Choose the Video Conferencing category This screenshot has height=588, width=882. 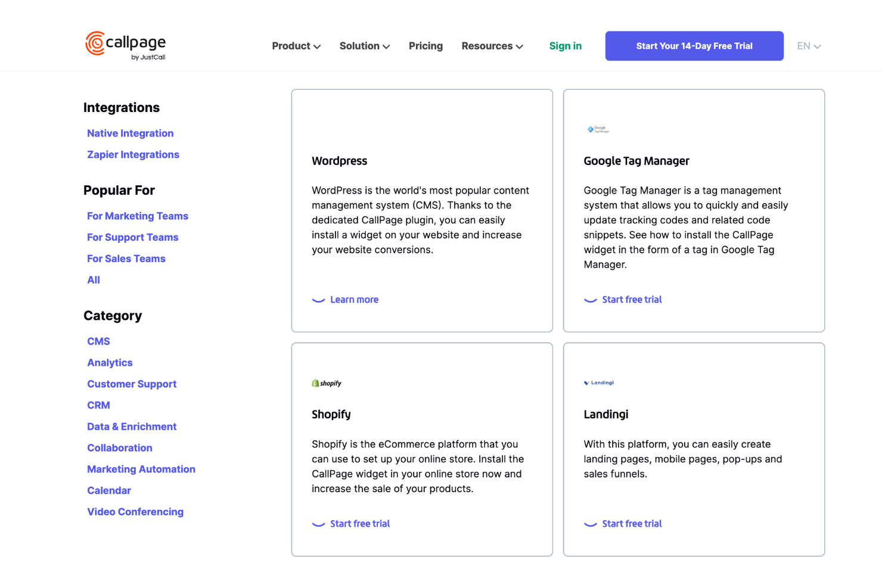[135, 512]
